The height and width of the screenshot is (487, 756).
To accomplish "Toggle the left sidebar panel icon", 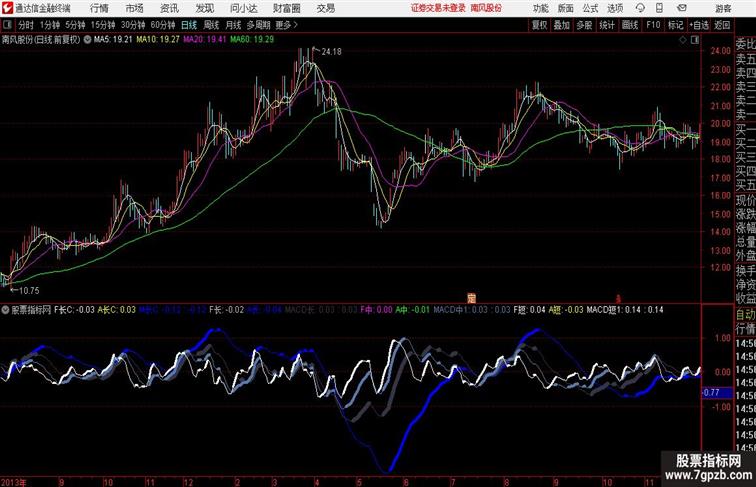I will tap(7, 25).
